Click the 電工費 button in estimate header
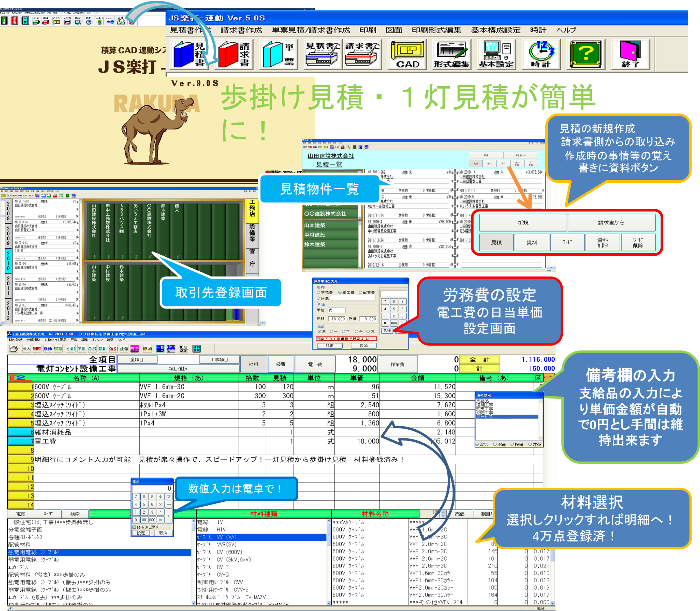 coord(315,364)
